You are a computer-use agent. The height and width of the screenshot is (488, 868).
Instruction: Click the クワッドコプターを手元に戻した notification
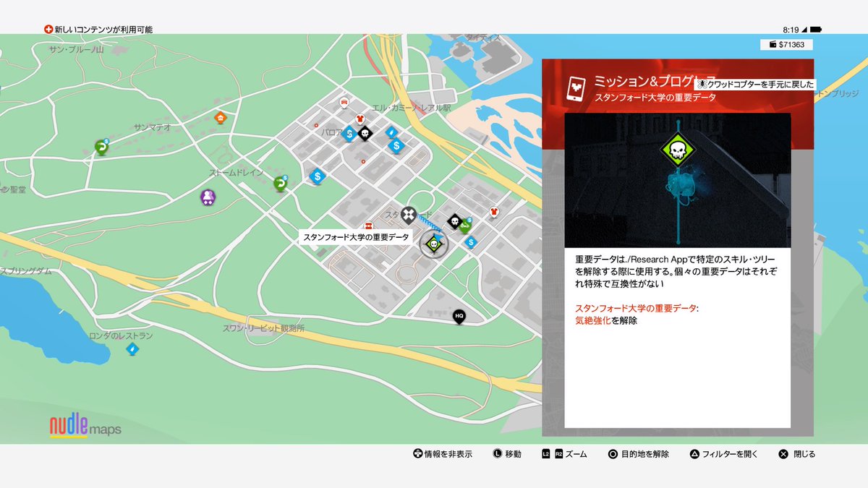pos(755,85)
